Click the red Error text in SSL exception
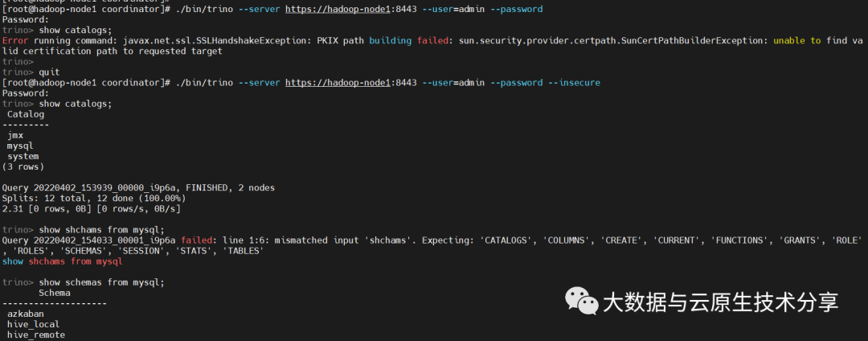Viewport: 868px width, 341px height. coord(17,40)
